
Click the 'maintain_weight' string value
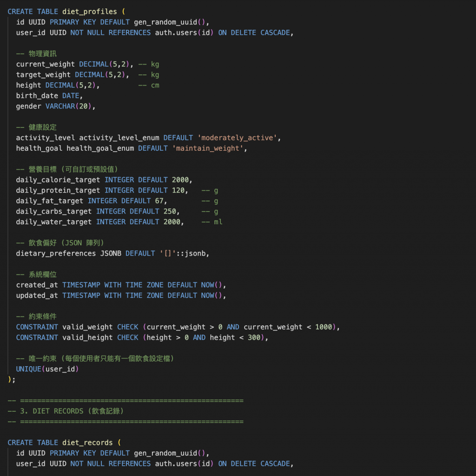click(x=208, y=148)
